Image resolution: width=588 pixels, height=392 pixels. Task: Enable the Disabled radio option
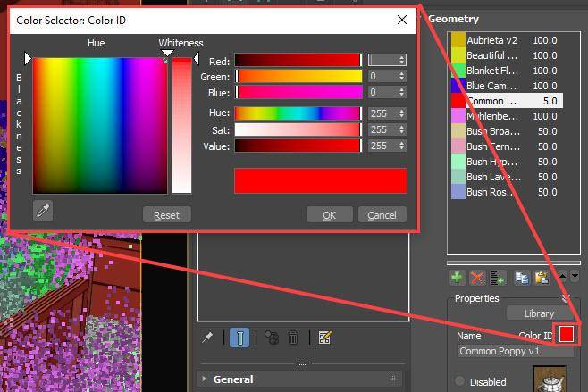460,381
